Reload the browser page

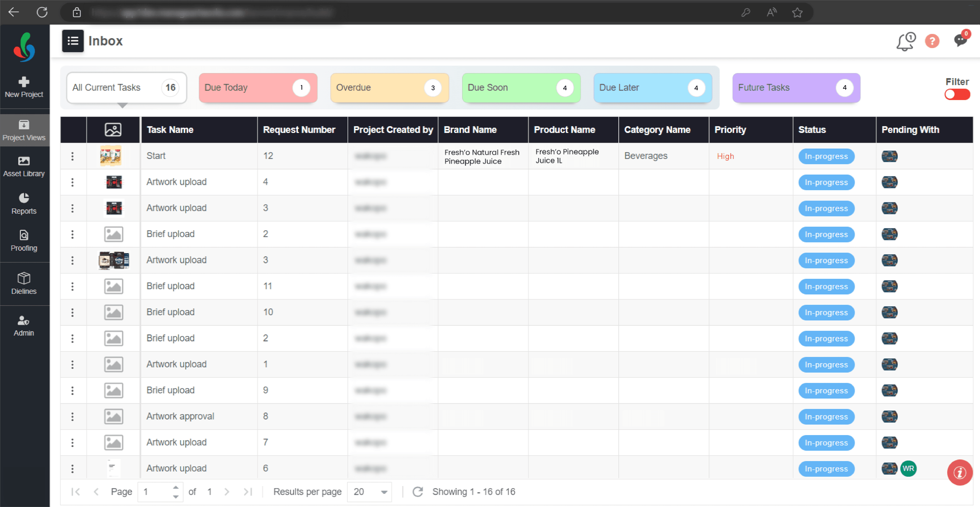[x=42, y=12]
